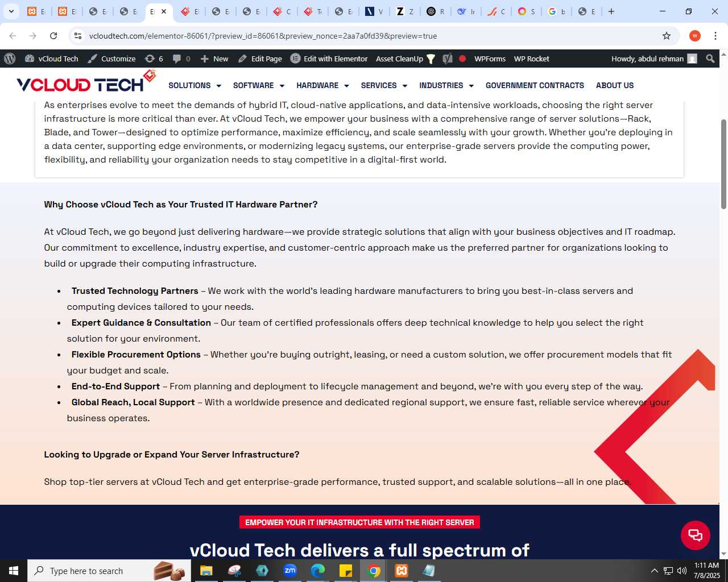Click 'Trusted Technology Partners' bullet text
Viewport: 728px width, 582px height.
tap(135, 291)
